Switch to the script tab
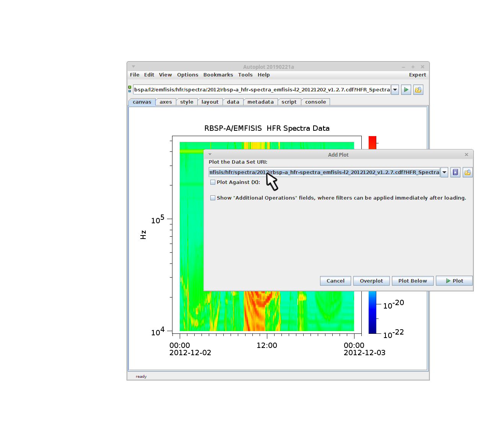Image resolution: width=504 pixels, height=442 pixels. click(289, 102)
